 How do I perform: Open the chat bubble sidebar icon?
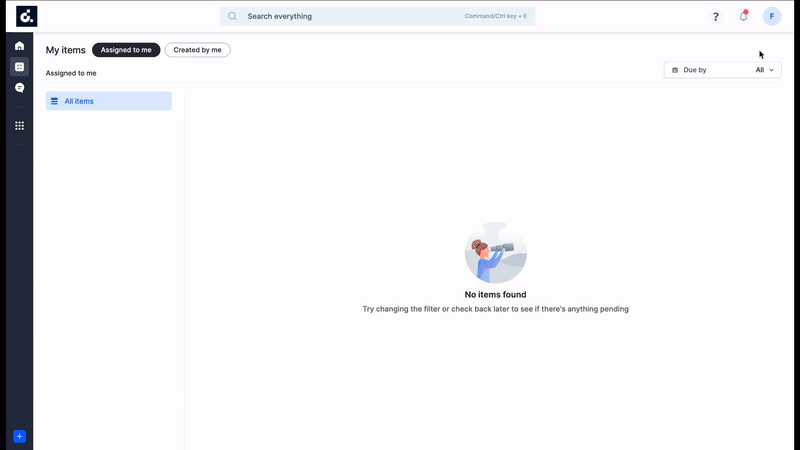pos(19,88)
